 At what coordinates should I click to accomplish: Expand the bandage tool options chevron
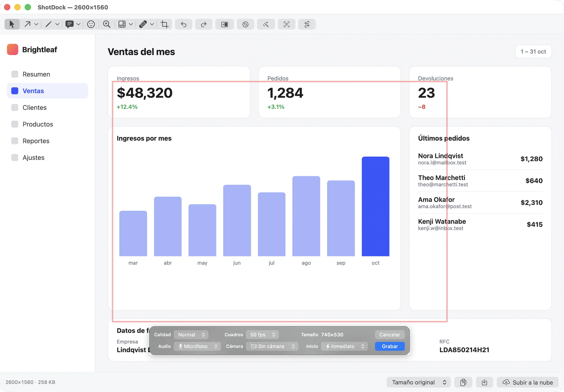pyautogui.click(x=152, y=24)
